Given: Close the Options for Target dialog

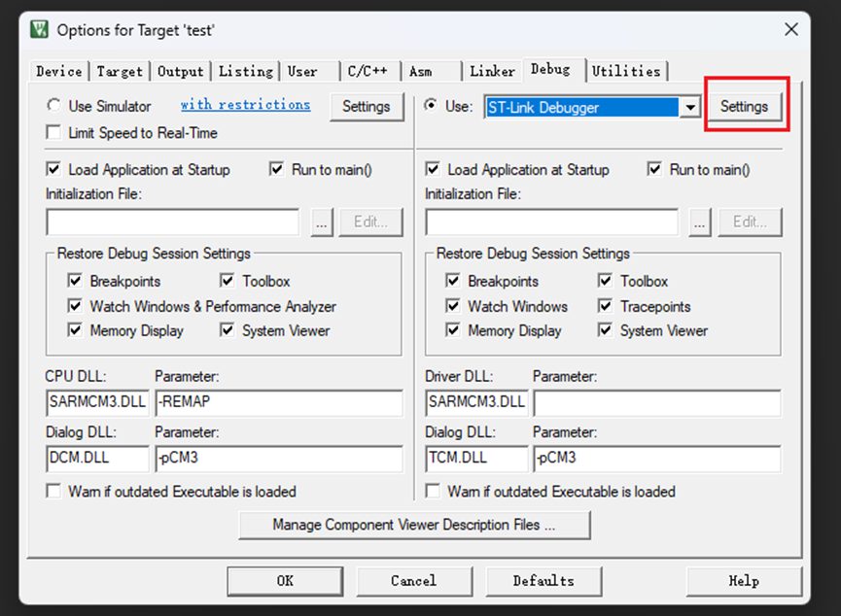Looking at the screenshot, I should coord(791,29).
